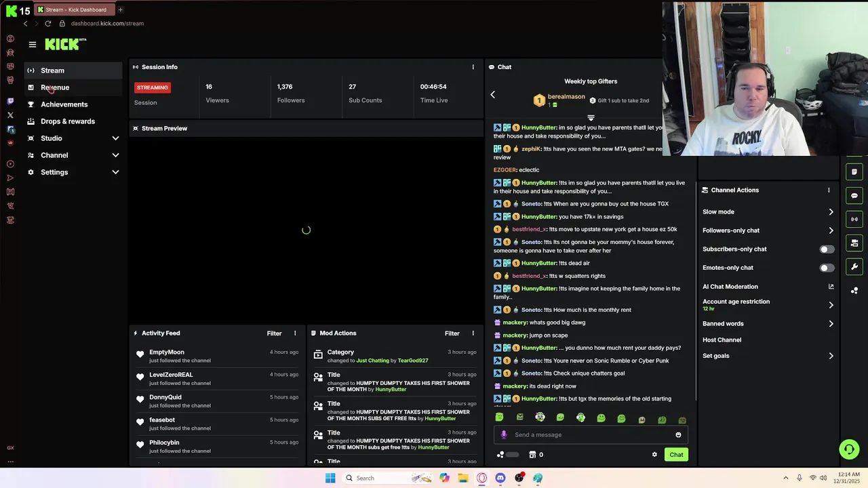Toggle the switch at bottom-left of chat

(x=511, y=455)
